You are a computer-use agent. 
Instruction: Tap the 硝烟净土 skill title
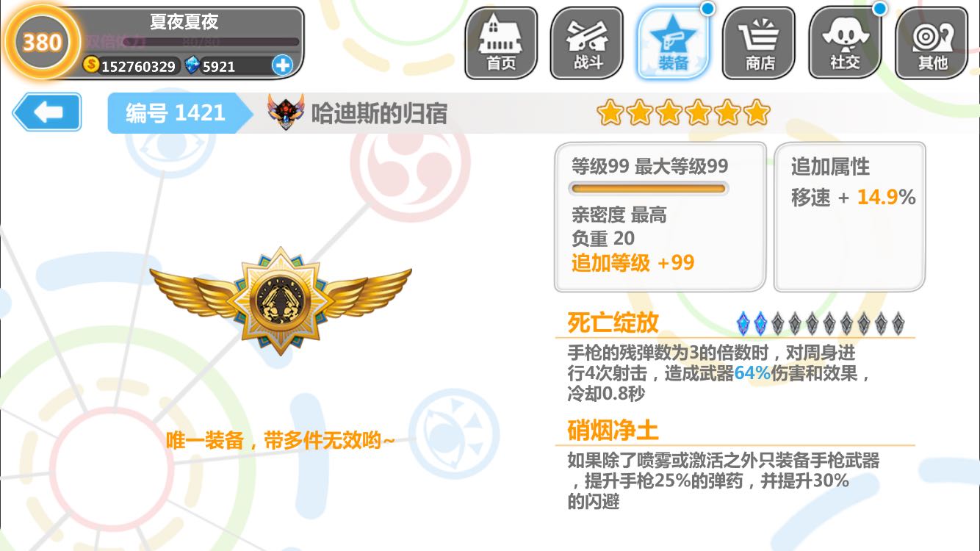(x=613, y=430)
